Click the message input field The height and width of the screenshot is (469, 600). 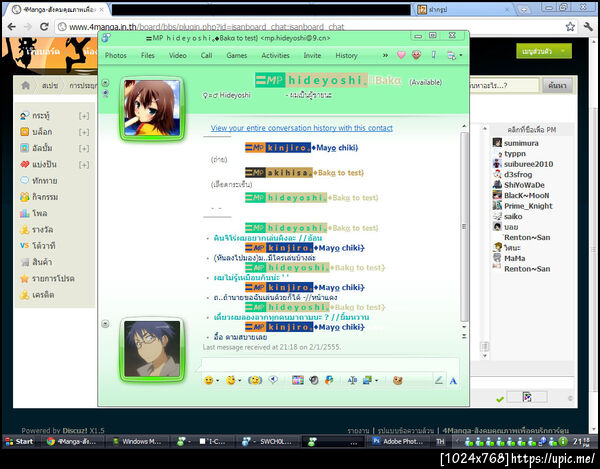pos(330,364)
